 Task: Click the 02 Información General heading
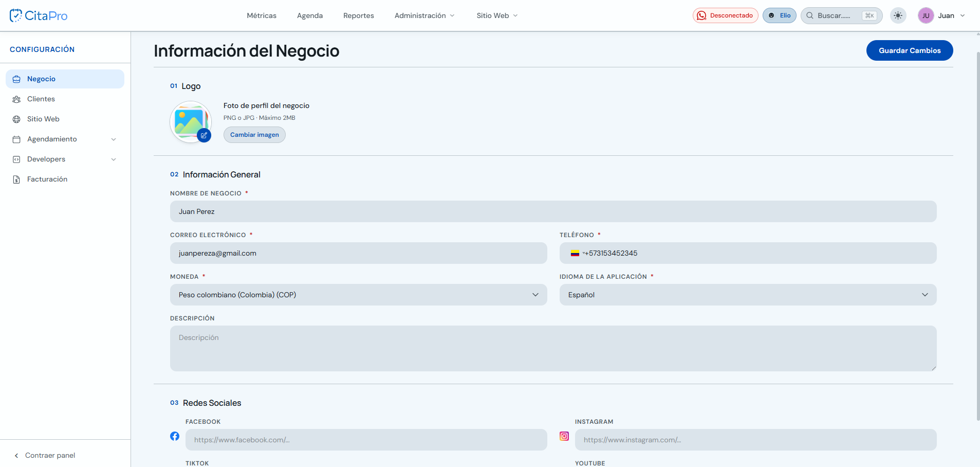[x=215, y=174]
